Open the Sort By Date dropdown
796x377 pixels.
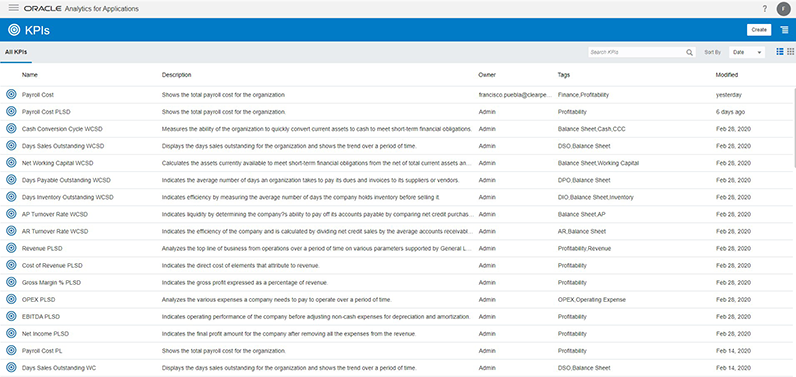747,52
